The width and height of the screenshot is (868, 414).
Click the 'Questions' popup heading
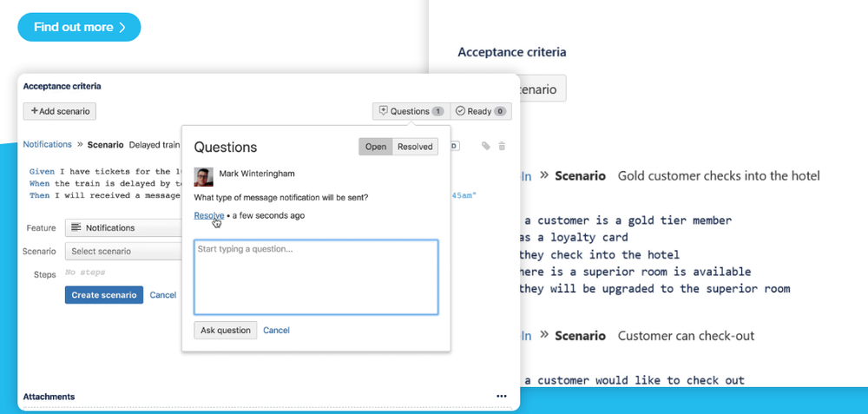pos(226,147)
